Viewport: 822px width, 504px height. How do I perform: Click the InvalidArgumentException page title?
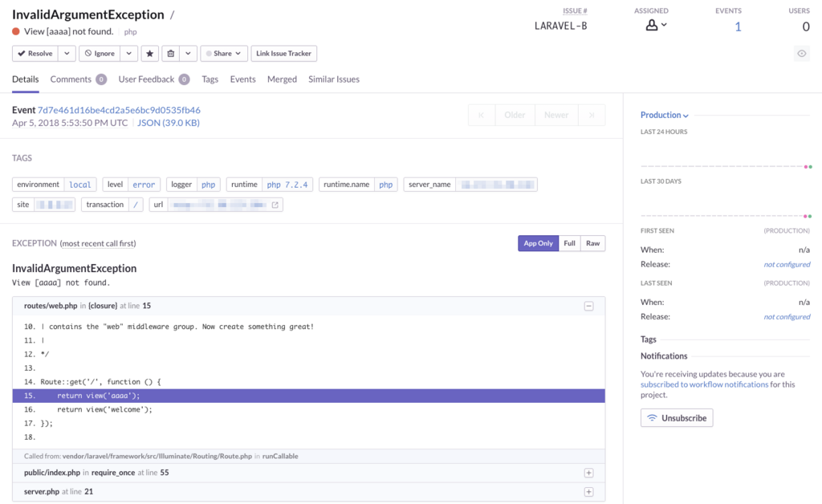88,14
